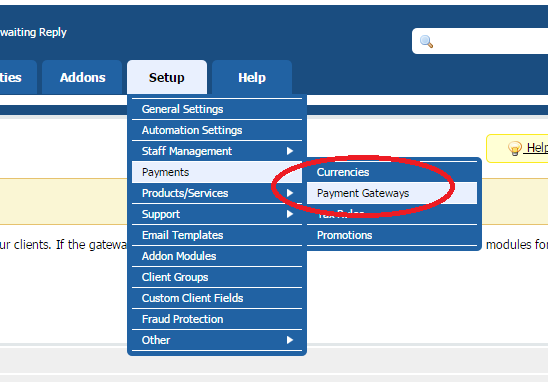Open Products/Services menu entry
This screenshot has height=382, width=548.
click(x=217, y=193)
